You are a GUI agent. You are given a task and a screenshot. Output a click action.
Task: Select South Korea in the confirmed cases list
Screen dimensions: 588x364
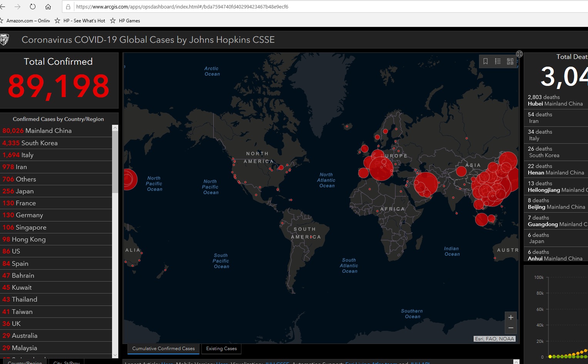click(x=56, y=143)
